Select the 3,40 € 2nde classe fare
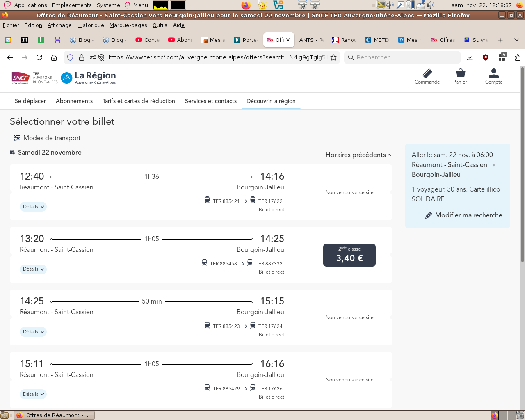The image size is (525, 420). click(x=349, y=255)
